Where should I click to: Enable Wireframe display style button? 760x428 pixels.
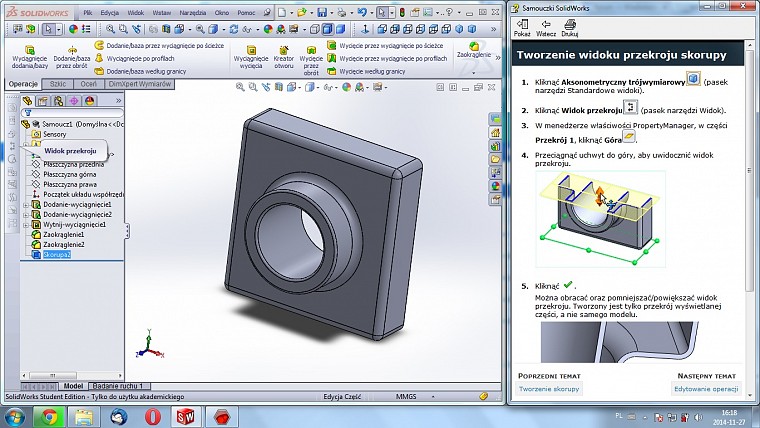315,30
